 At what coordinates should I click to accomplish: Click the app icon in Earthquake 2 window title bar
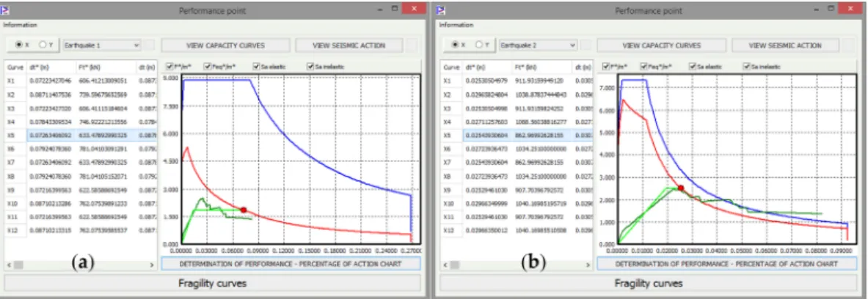point(441,10)
